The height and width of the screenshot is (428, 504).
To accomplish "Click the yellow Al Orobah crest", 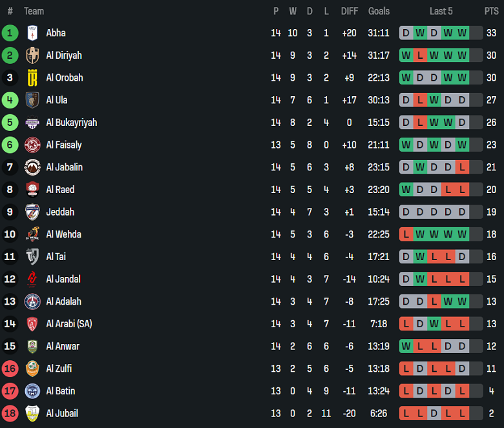I will click(32, 77).
